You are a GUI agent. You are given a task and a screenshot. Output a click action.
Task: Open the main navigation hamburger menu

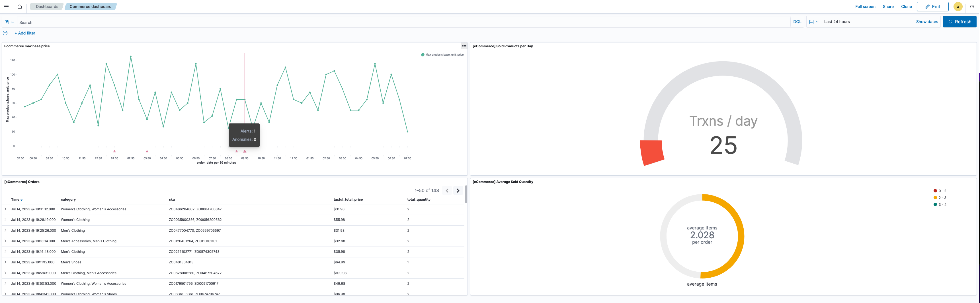coord(6,7)
